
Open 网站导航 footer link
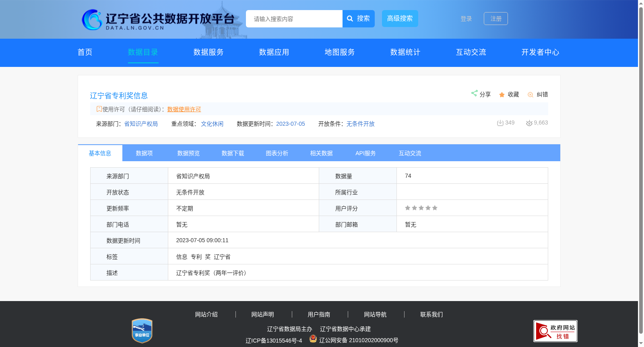tap(376, 314)
